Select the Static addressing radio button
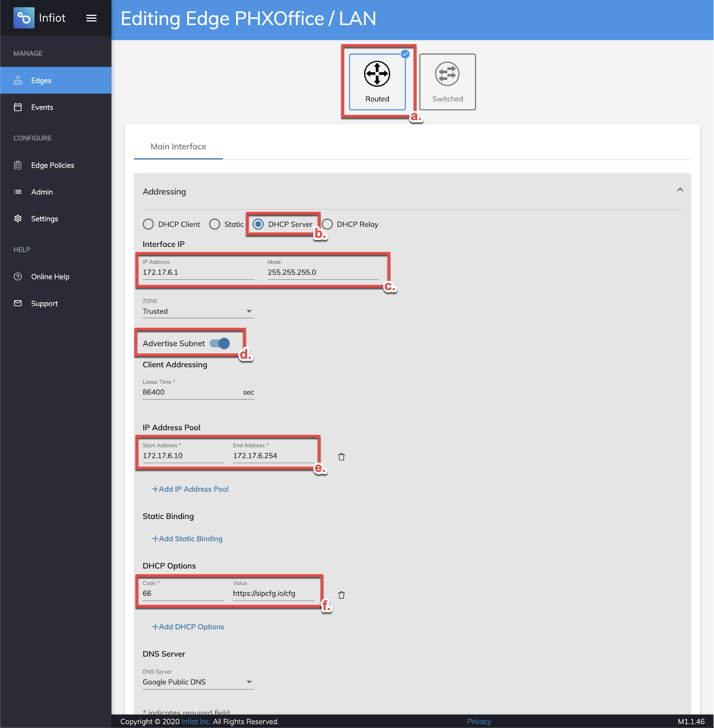714x728 pixels. pos(215,224)
